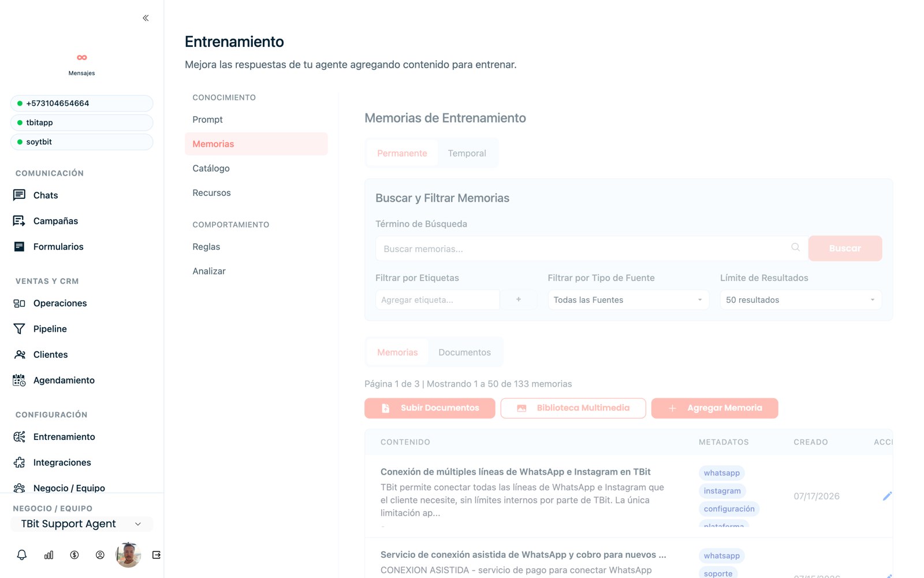The image size is (924, 578).
Task: Collapse the sidebar with double-chevron icon
Action: point(146,18)
